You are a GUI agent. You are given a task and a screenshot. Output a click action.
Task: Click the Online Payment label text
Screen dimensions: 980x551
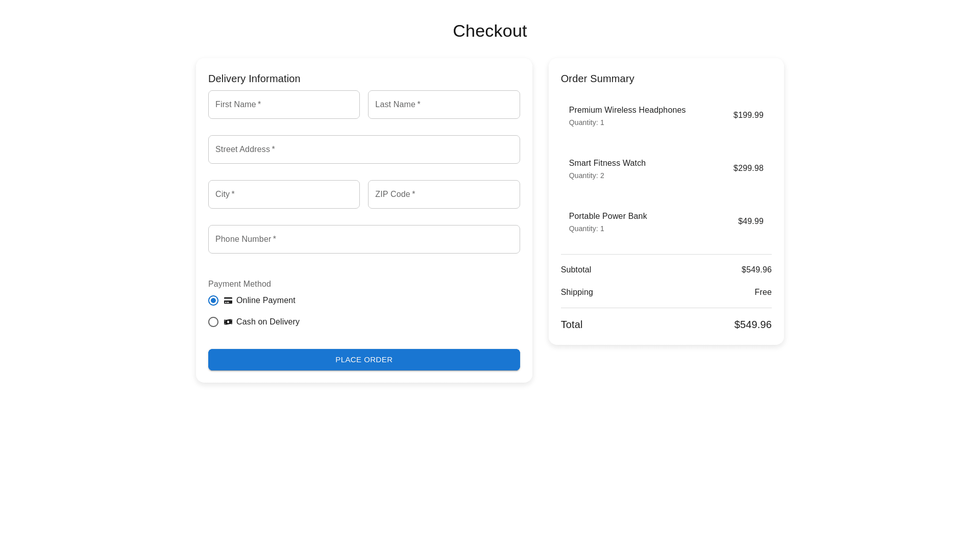pos(265,300)
